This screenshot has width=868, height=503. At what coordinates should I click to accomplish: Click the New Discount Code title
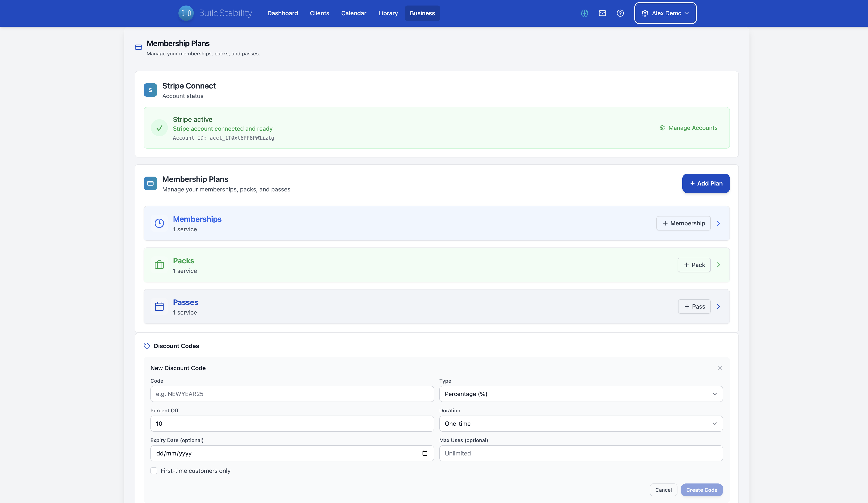pos(178,368)
